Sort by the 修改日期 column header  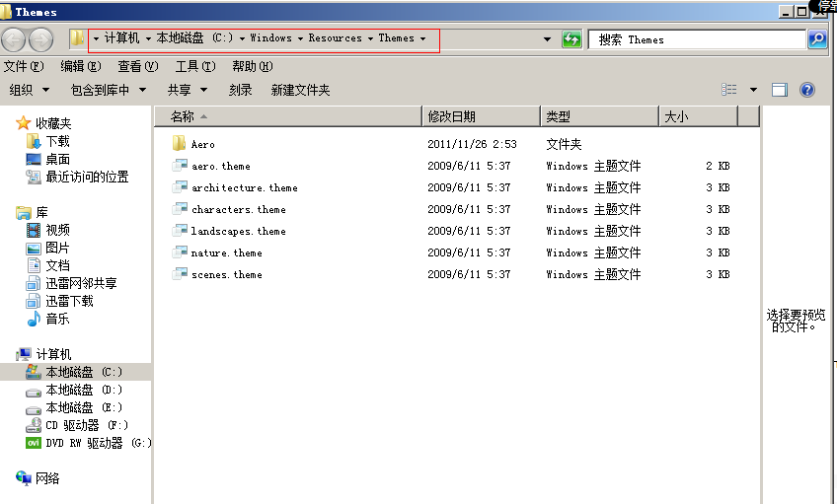click(x=482, y=116)
